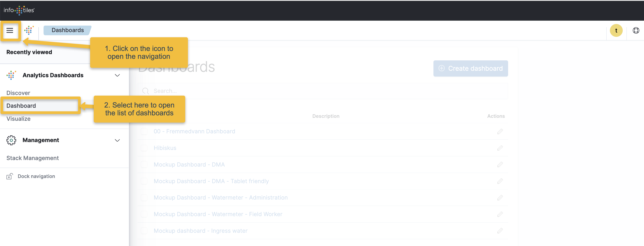Click the plus icon in Create dashboard button
Viewport: 644px width, 246px height.
click(x=442, y=68)
